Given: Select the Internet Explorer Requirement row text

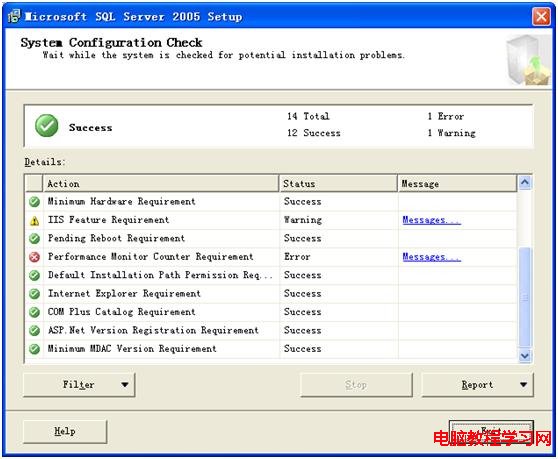Looking at the screenshot, I should [124, 294].
